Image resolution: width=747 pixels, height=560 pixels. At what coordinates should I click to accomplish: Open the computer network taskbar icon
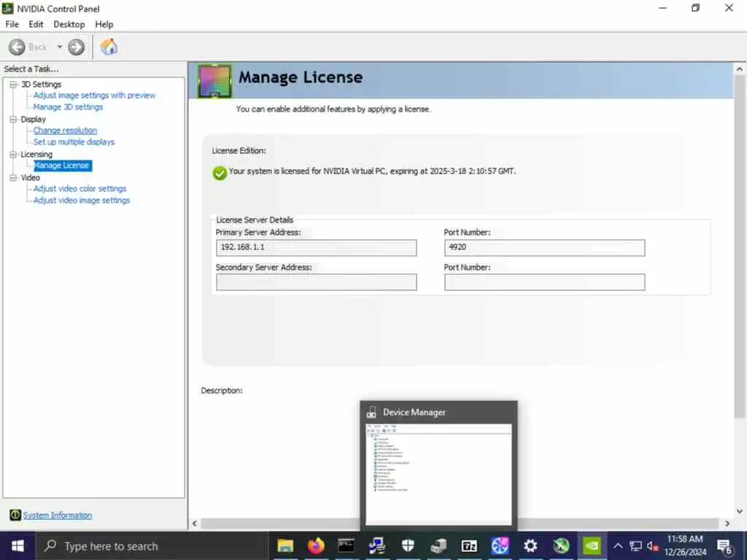(x=377, y=545)
